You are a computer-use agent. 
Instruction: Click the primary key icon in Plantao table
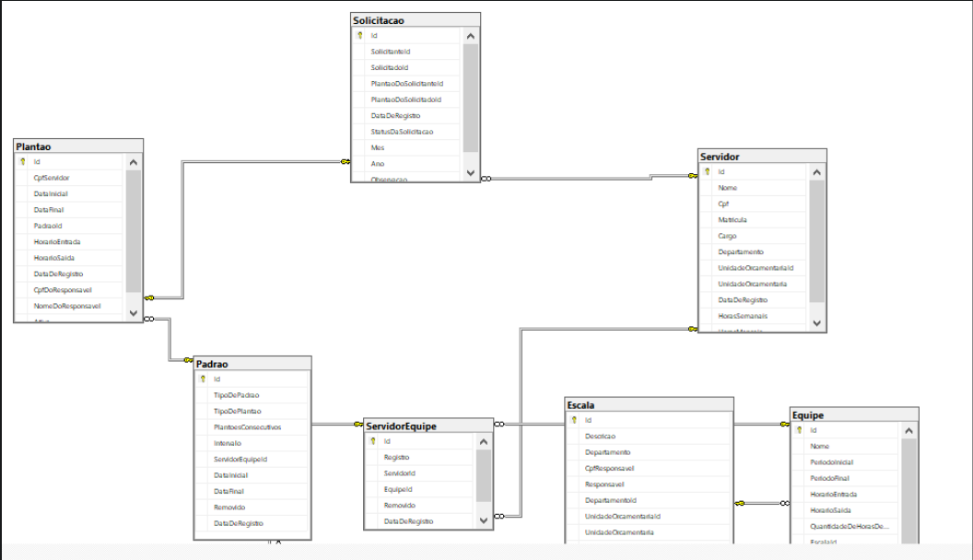pos(23,161)
